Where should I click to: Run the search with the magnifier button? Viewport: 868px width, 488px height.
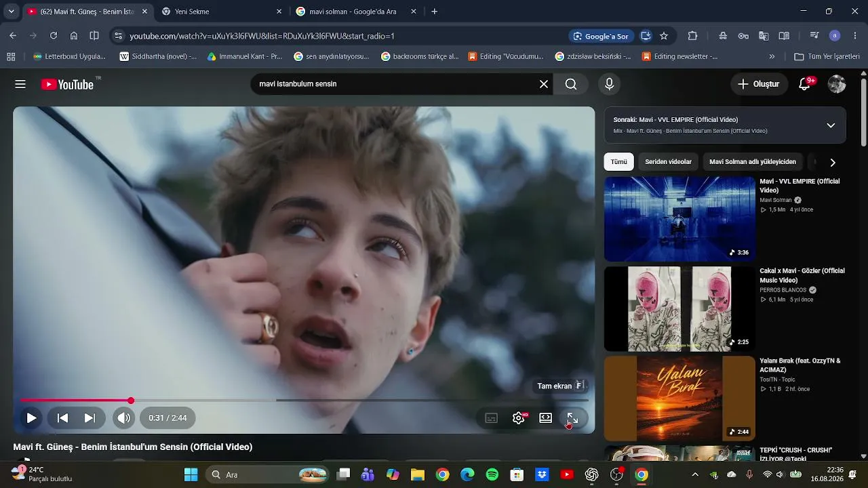click(x=571, y=84)
